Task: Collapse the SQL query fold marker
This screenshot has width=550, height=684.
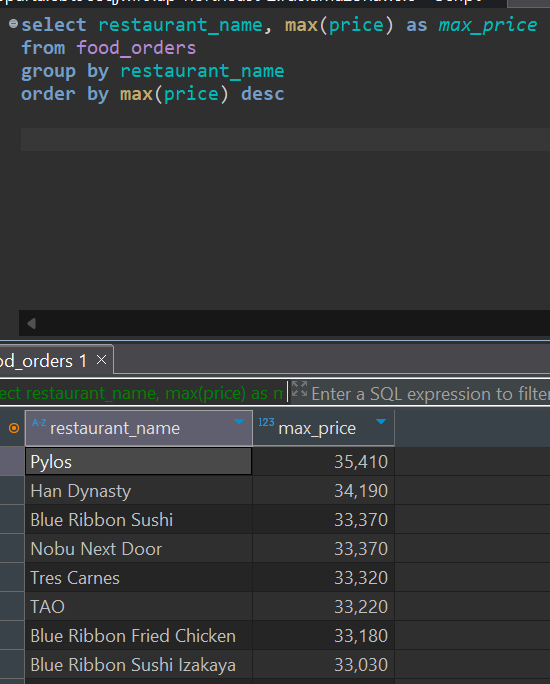Action: [x=14, y=23]
